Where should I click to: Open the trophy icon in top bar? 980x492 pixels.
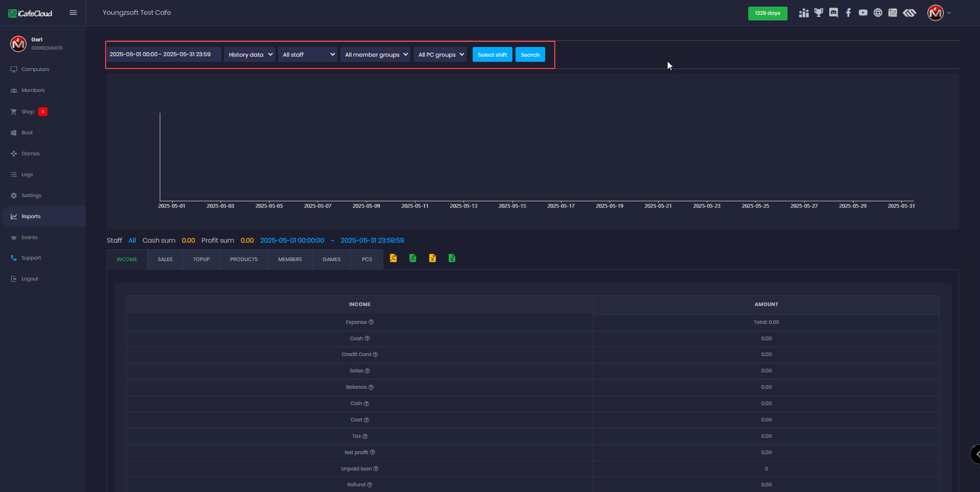click(819, 13)
